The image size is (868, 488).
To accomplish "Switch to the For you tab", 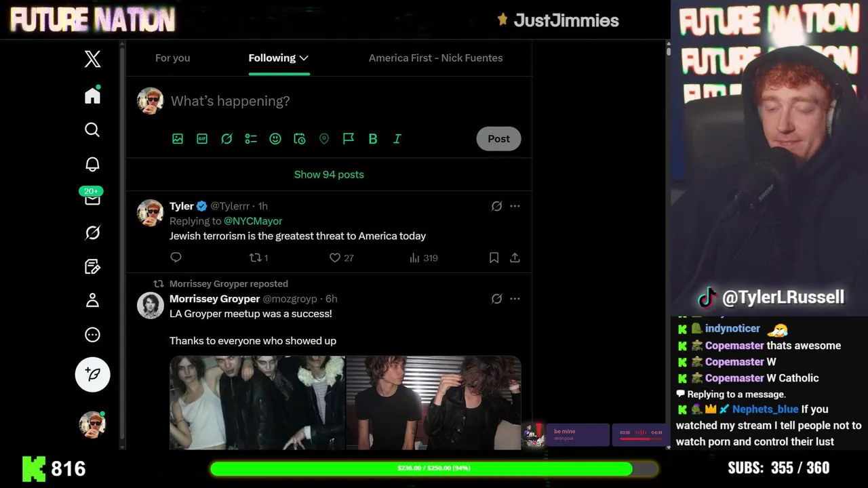I will 172,58.
